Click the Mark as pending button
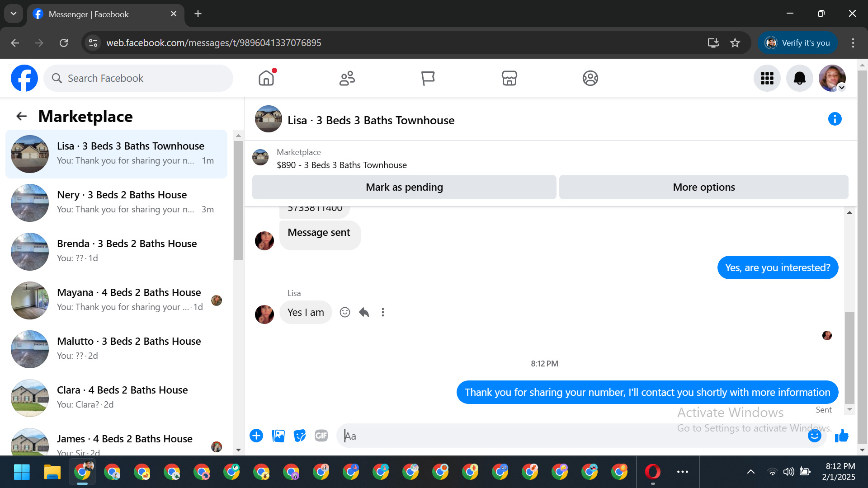Image resolution: width=868 pixels, height=488 pixels. click(x=404, y=187)
